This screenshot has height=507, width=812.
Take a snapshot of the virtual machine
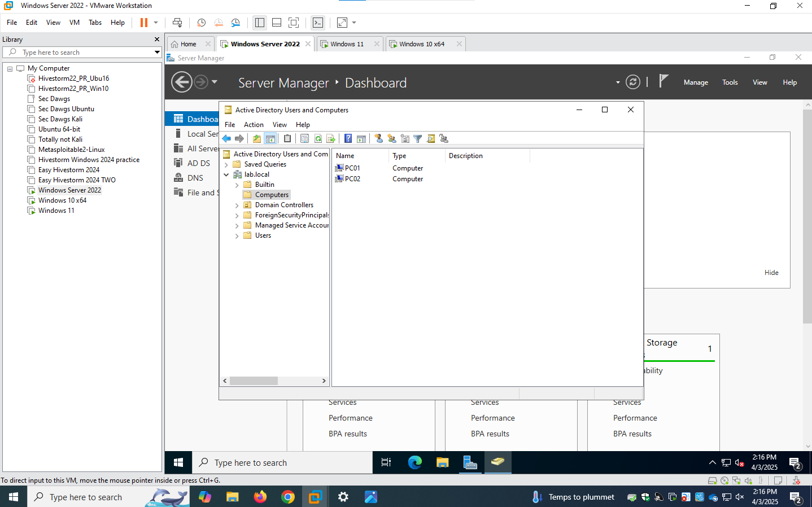201,23
